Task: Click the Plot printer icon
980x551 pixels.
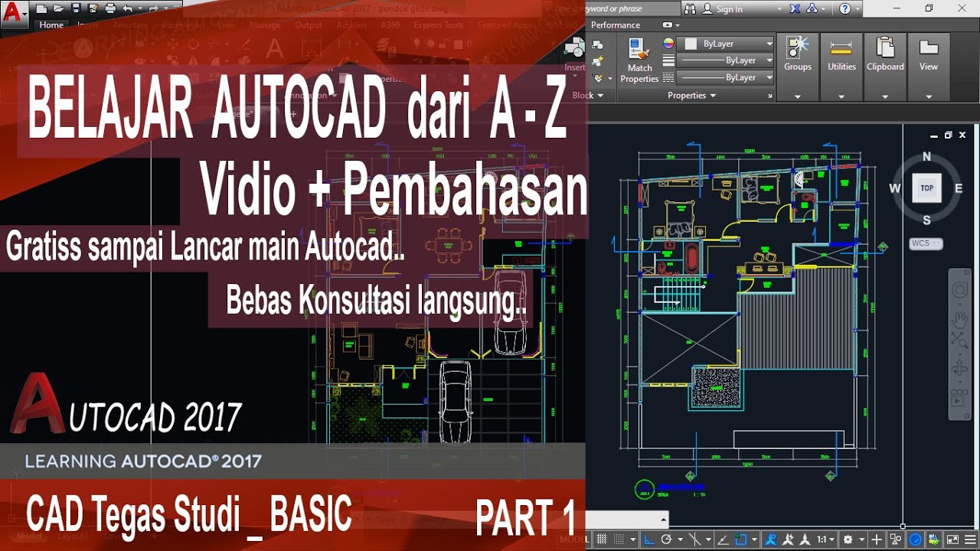Action: pos(110,8)
